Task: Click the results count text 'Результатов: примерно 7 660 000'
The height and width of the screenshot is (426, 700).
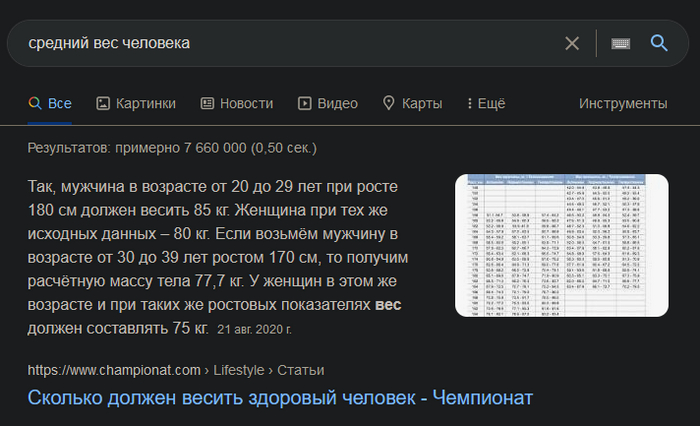Action: click(172, 148)
